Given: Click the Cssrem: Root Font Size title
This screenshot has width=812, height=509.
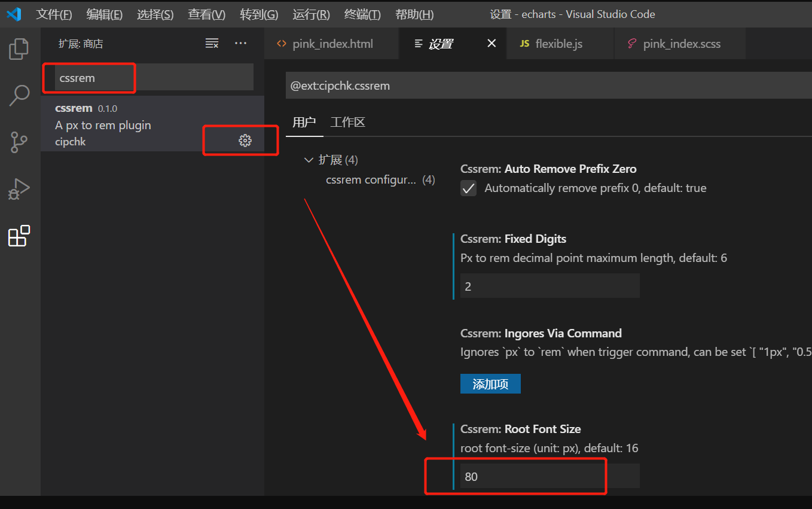Looking at the screenshot, I should point(520,429).
